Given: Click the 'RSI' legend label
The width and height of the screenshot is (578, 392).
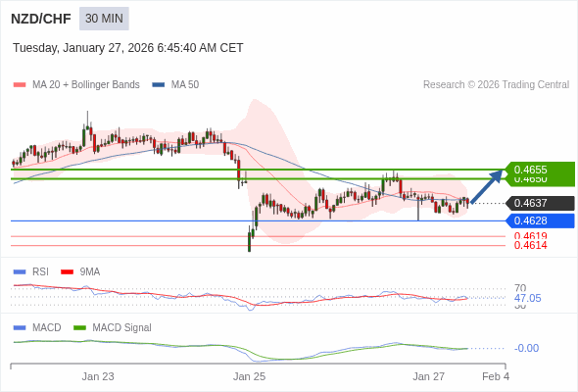Looking at the screenshot, I should 40,272.
